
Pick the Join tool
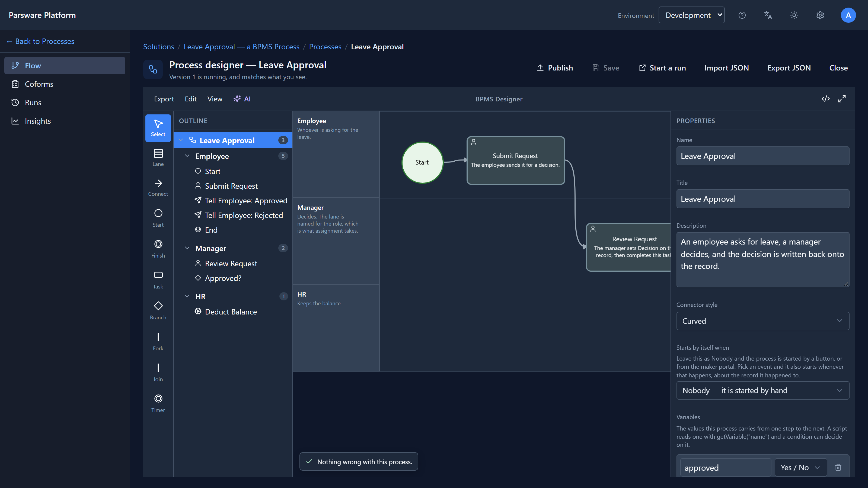[x=158, y=373]
